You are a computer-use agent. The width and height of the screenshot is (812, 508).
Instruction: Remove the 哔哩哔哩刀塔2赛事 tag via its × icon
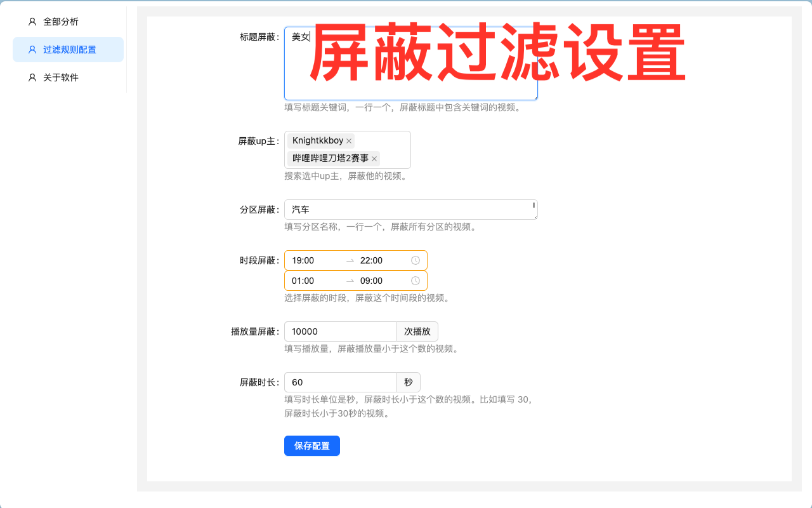pyautogui.click(x=374, y=159)
